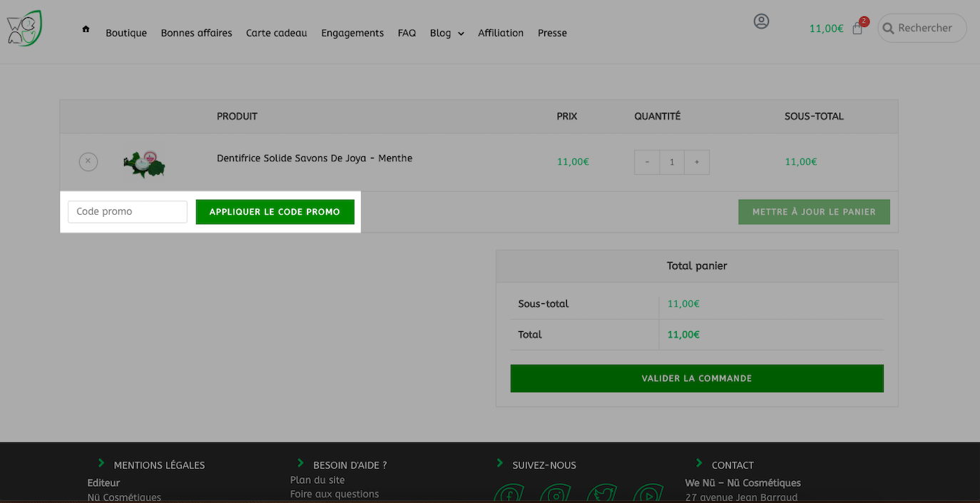The image size is (980, 503).
Task: Click the We Nü logo
Action: [24, 29]
